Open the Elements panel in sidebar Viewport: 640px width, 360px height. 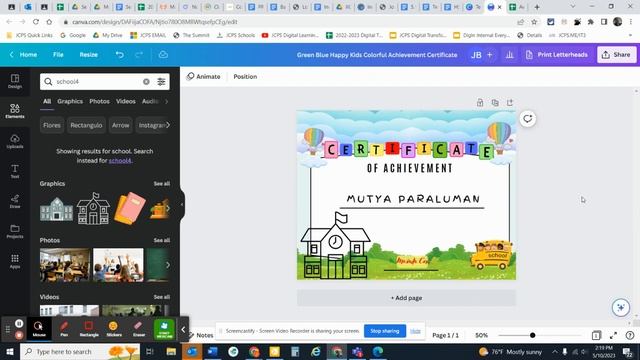coord(15,111)
